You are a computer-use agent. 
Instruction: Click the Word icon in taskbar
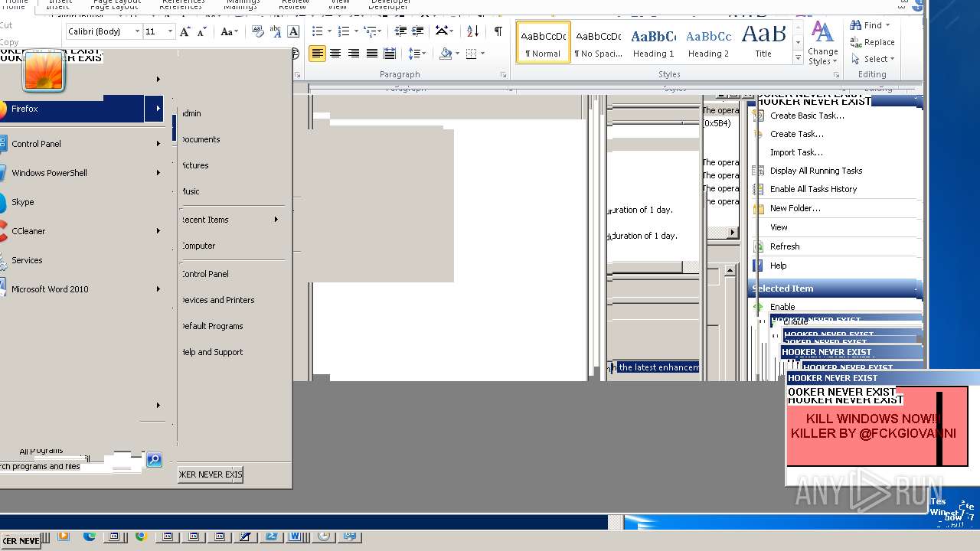pos(295,536)
